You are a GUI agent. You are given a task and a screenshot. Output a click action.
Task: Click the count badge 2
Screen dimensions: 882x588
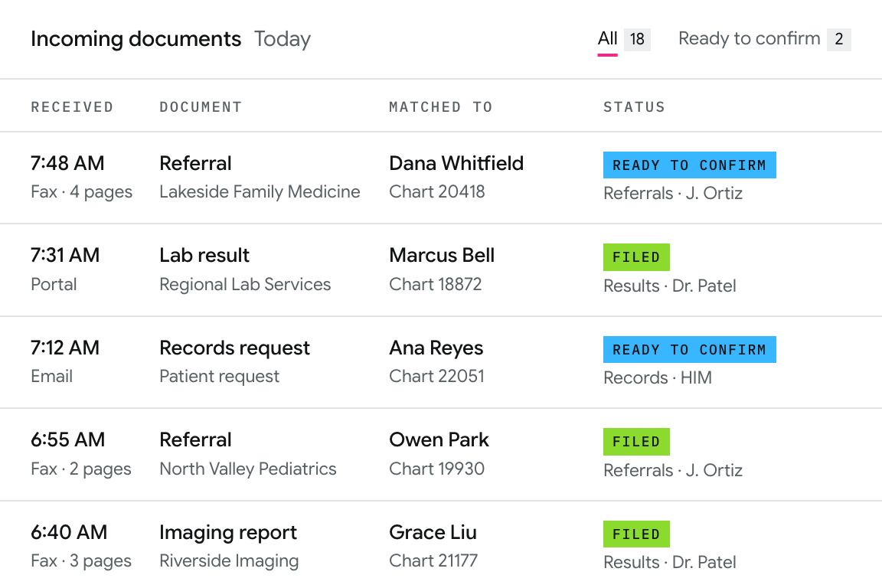(838, 39)
